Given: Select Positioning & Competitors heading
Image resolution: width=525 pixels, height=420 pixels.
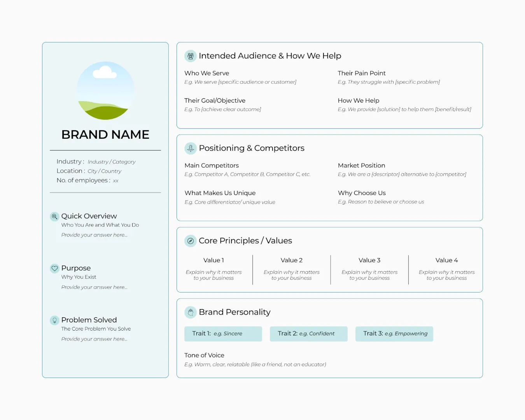Looking at the screenshot, I should [x=252, y=148].
